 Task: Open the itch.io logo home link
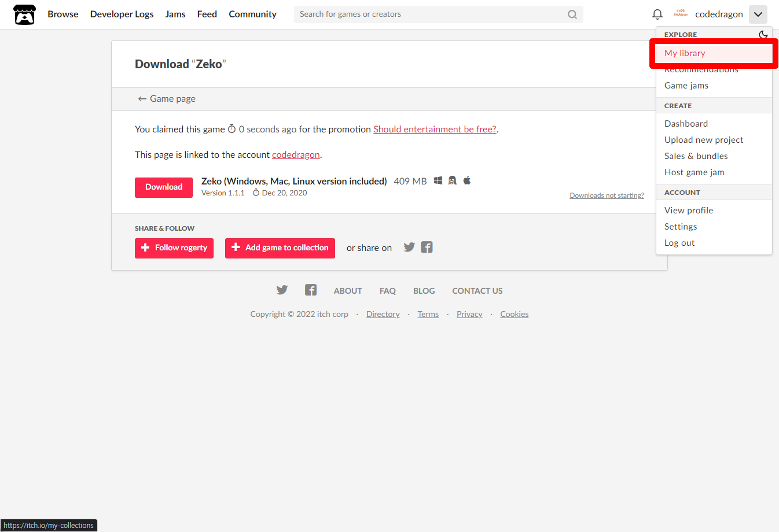click(24, 14)
